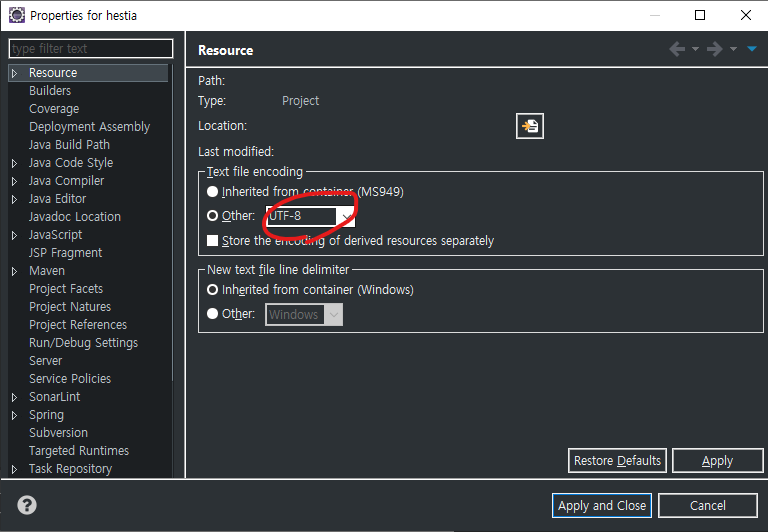Viewport: 768px width, 532px height.
Task: Open the Builders properties page
Action: click(x=50, y=91)
